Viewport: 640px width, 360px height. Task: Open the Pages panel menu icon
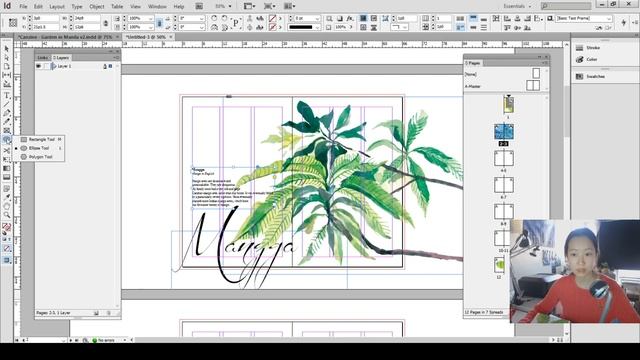(544, 63)
